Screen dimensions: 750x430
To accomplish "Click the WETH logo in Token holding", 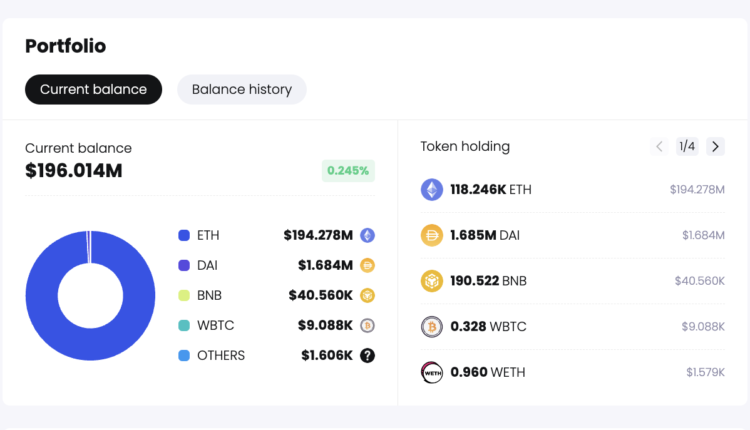I will (431, 372).
